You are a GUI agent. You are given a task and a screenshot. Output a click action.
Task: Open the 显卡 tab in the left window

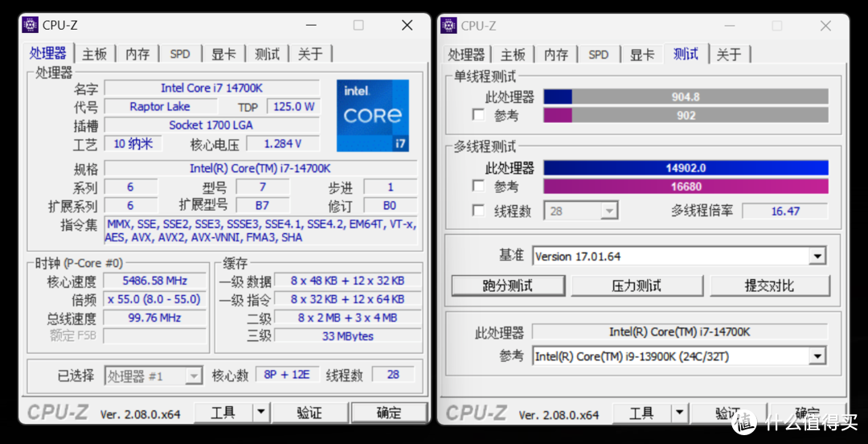[x=223, y=54]
